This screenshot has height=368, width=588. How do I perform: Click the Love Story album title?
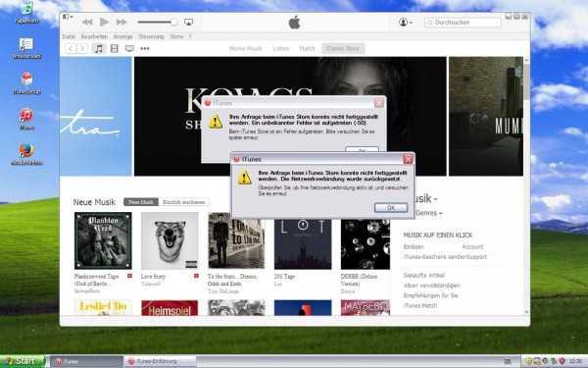[x=153, y=277]
